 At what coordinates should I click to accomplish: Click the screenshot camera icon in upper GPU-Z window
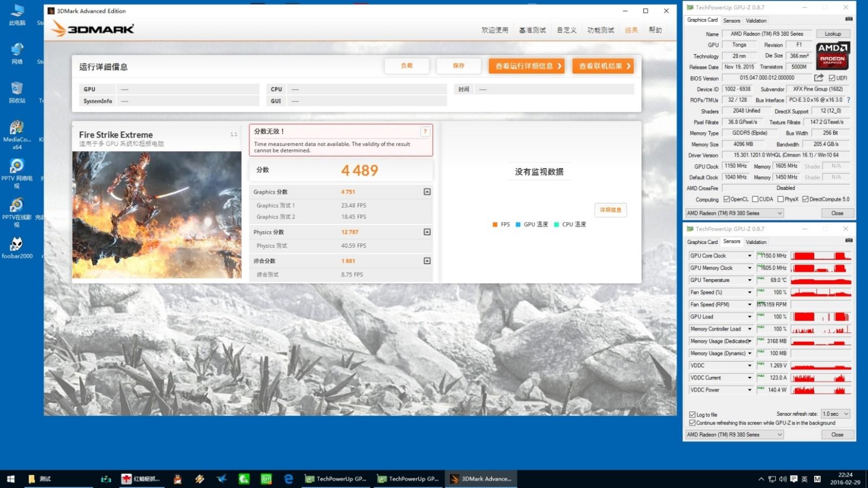(848, 19)
